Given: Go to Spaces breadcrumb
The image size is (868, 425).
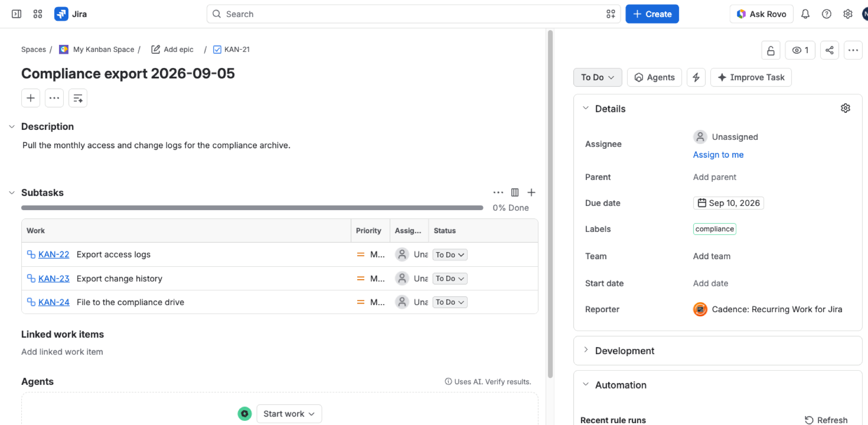Looking at the screenshot, I should click(33, 50).
